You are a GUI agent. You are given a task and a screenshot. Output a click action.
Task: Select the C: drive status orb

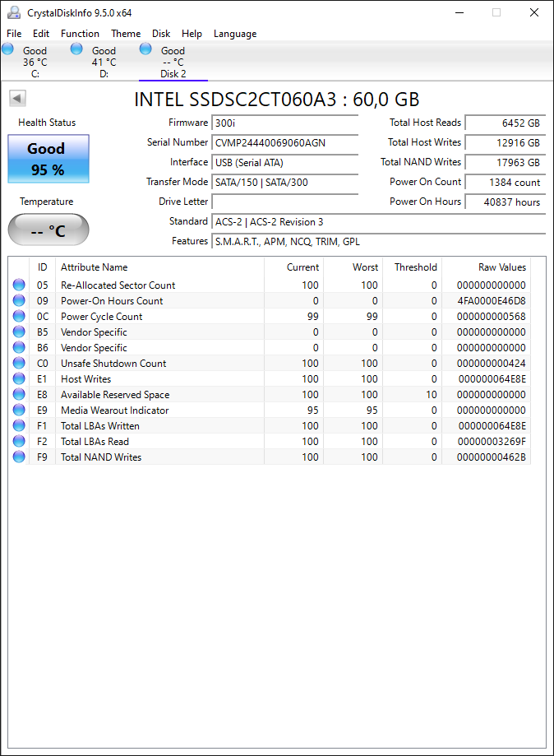(x=7, y=49)
